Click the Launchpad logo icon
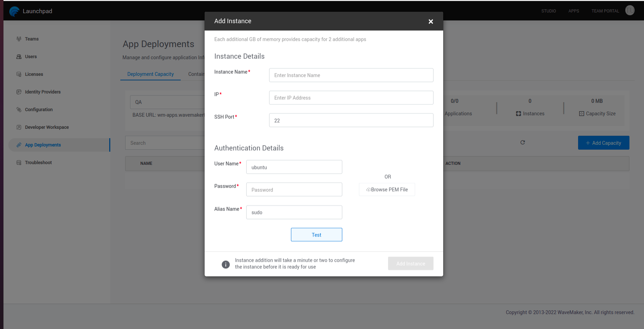The width and height of the screenshot is (644, 329). pos(14,11)
